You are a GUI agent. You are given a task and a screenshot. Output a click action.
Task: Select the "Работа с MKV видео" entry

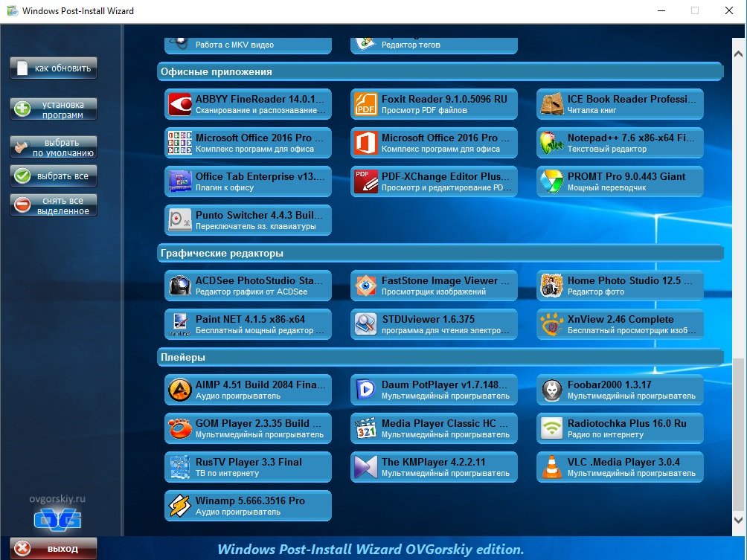(x=248, y=45)
